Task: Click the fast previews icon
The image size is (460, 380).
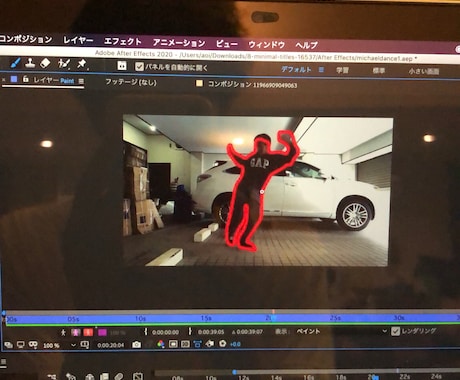Action: point(210,344)
